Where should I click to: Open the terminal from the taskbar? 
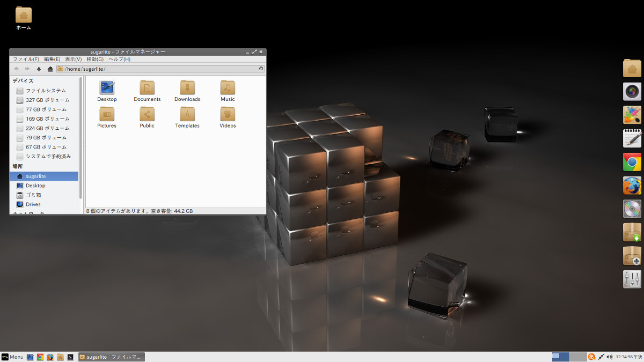tap(70, 357)
